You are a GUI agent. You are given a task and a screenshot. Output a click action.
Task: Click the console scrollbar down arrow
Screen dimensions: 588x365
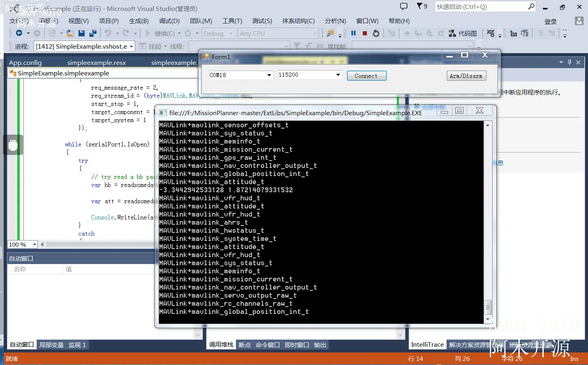pos(488,319)
